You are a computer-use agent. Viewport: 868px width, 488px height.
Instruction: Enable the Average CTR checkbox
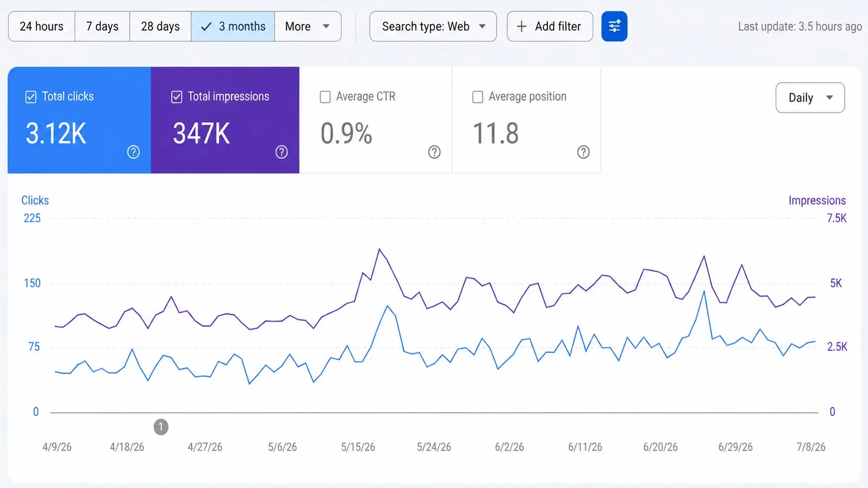[325, 97]
